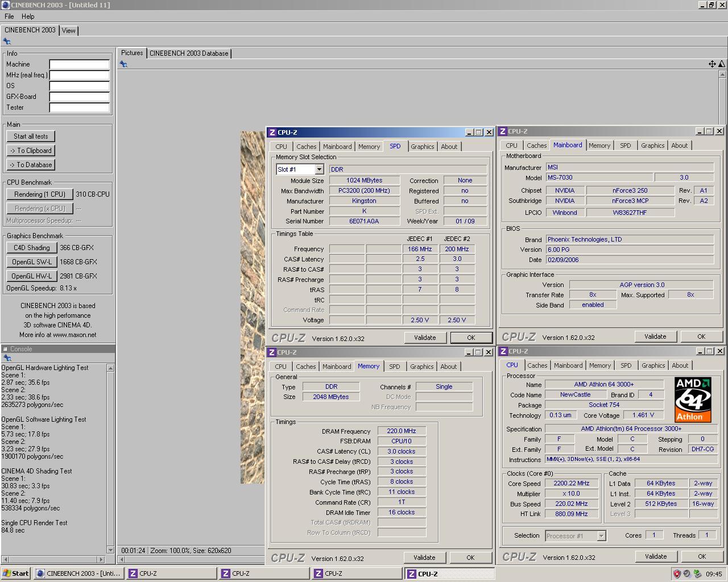The width and height of the screenshot is (728, 582).
Task: Open the Processor #1 selection dropdown
Action: point(601,536)
